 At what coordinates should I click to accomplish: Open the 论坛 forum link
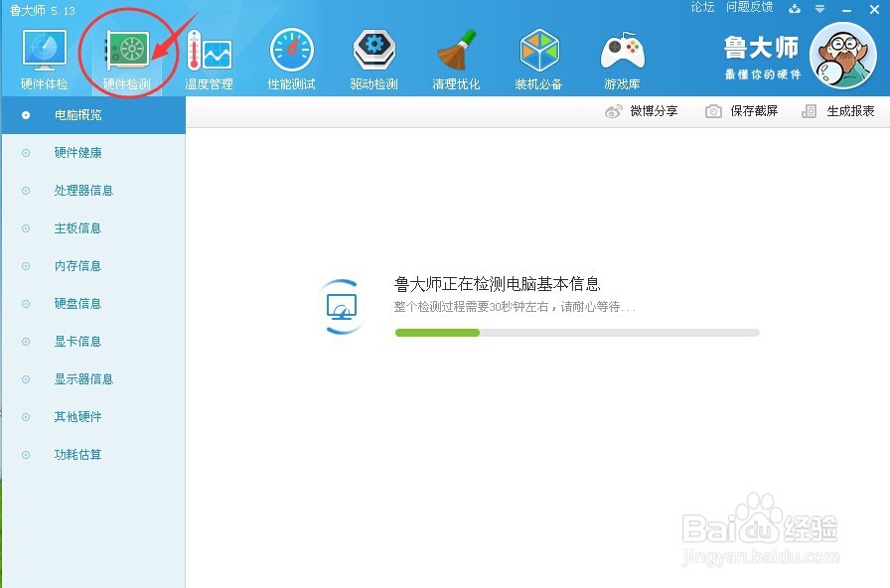click(701, 8)
